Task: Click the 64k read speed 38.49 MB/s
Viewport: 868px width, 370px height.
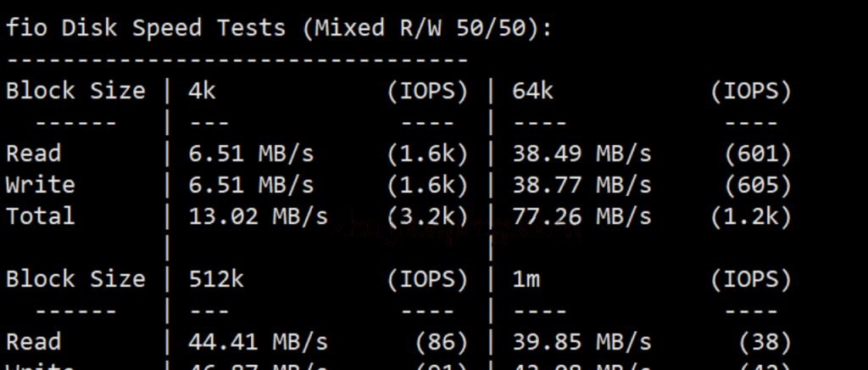Action: click(581, 154)
